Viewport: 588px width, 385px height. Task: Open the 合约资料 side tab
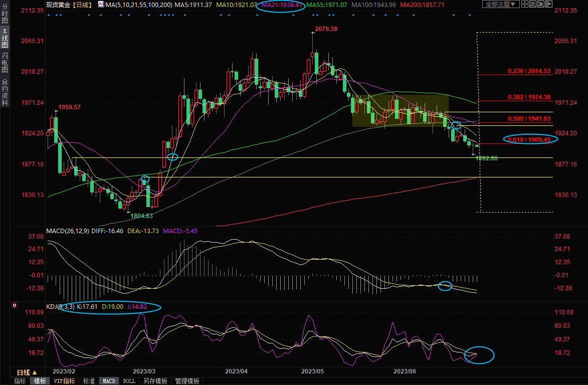(5, 92)
